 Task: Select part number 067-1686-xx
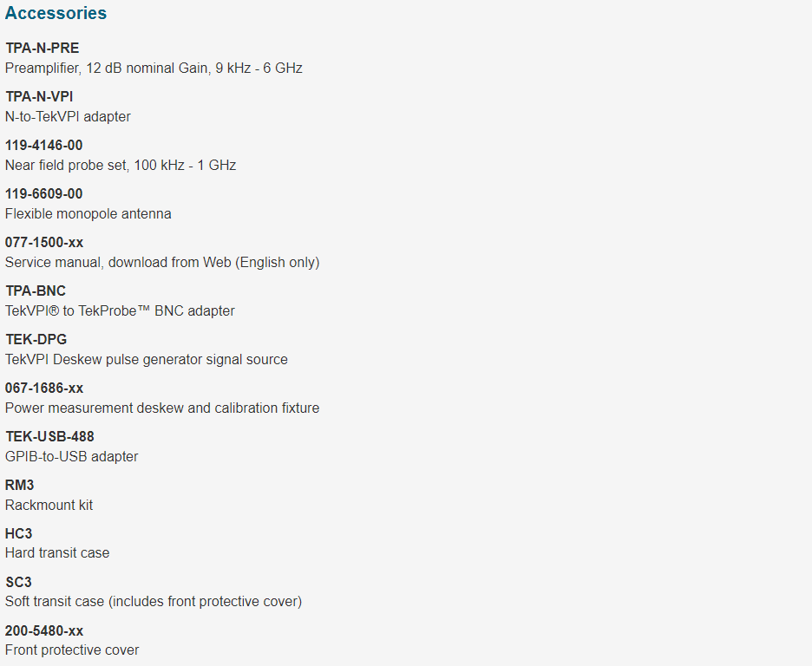click(x=44, y=388)
